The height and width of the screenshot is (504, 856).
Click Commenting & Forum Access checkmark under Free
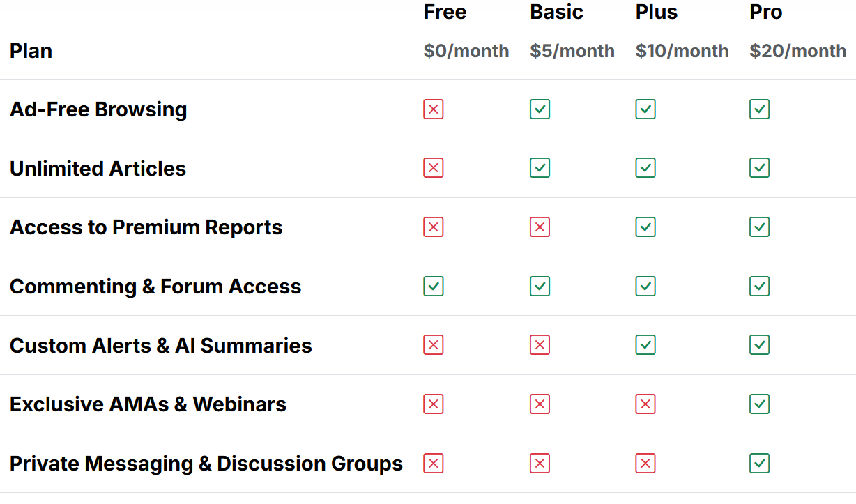[x=433, y=287]
